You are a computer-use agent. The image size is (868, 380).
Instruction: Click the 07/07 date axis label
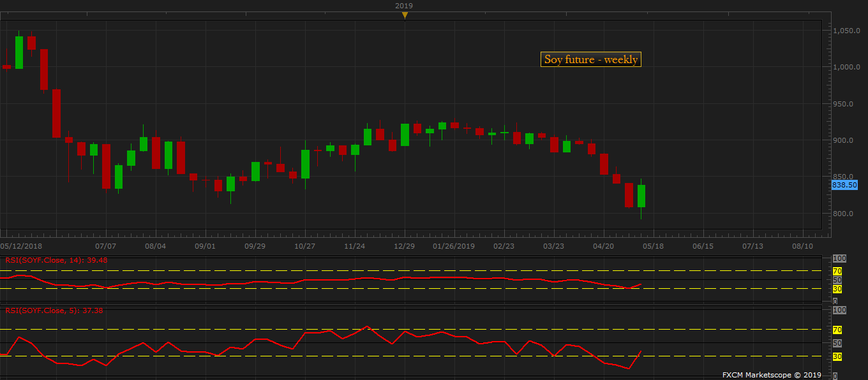pyautogui.click(x=105, y=245)
